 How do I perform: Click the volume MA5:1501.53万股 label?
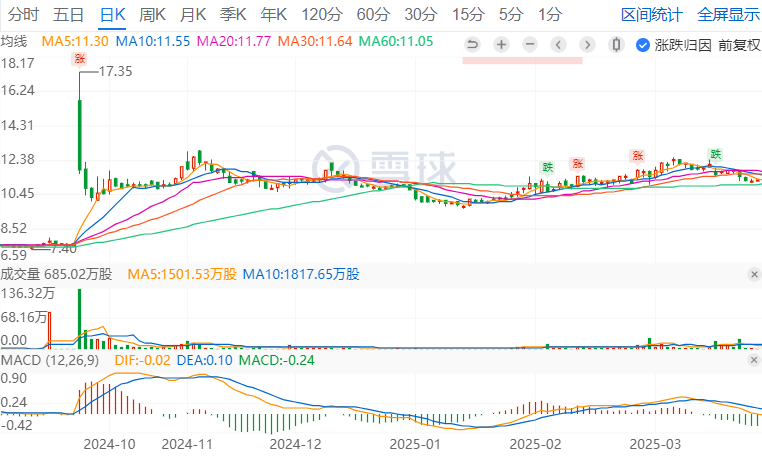tap(182, 274)
